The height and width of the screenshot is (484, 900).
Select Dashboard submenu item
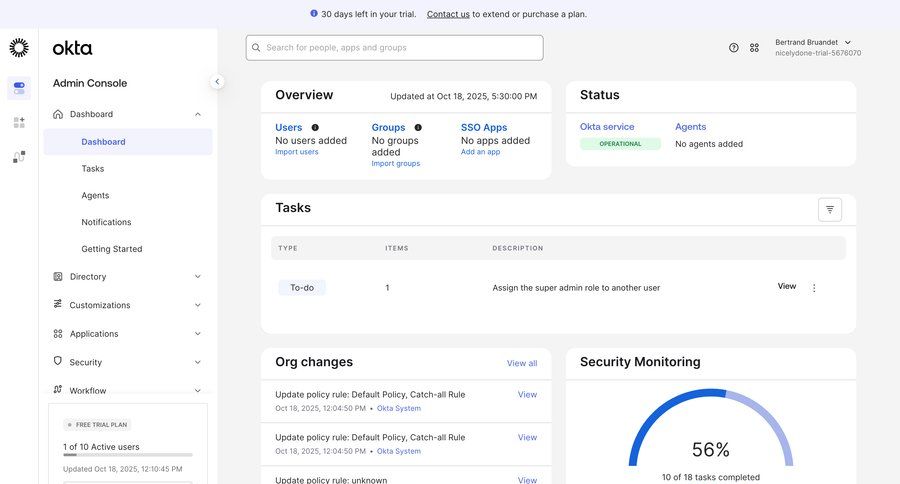tap(127, 142)
